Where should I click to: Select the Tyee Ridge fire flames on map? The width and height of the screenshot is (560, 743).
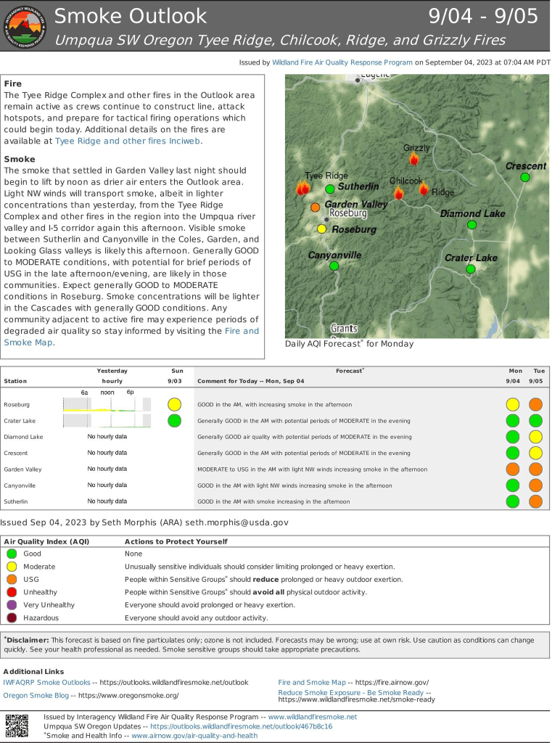302,189
